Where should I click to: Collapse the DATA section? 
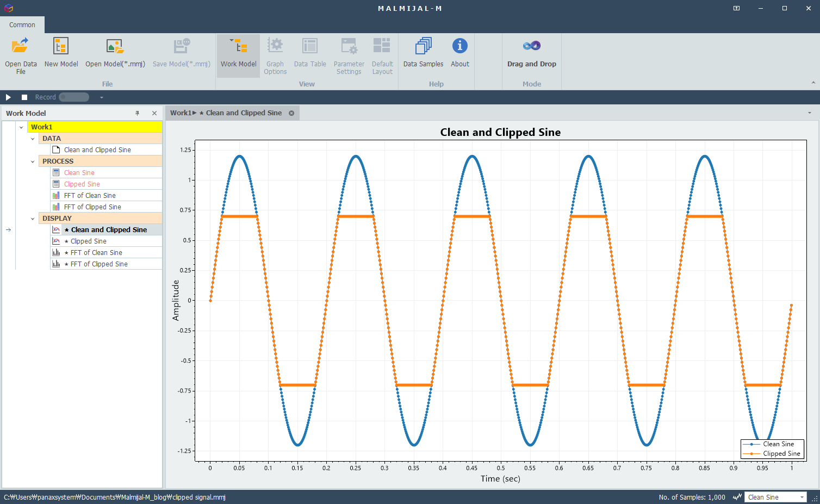click(33, 139)
